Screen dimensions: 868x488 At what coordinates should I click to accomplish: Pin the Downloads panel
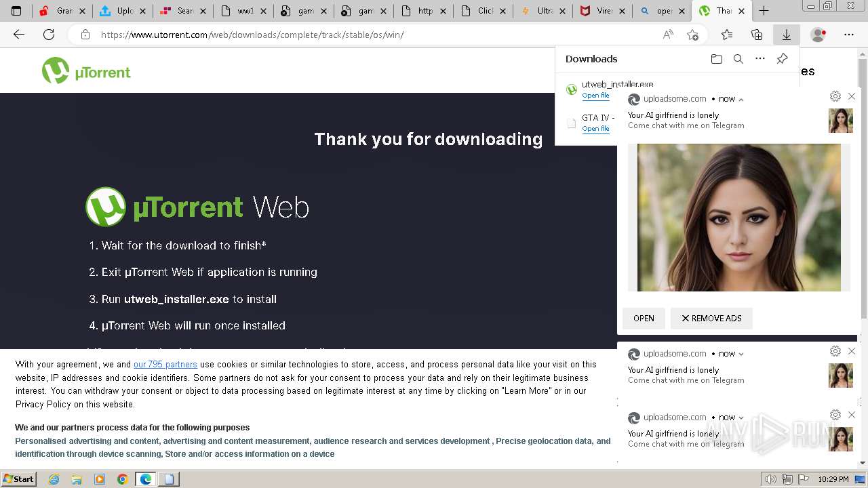click(782, 59)
